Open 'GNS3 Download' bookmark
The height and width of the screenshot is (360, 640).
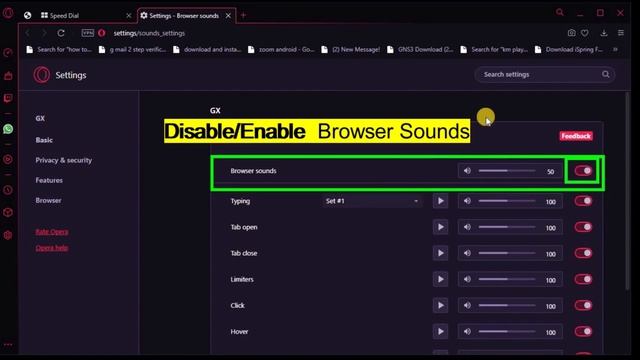click(x=420, y=49)
